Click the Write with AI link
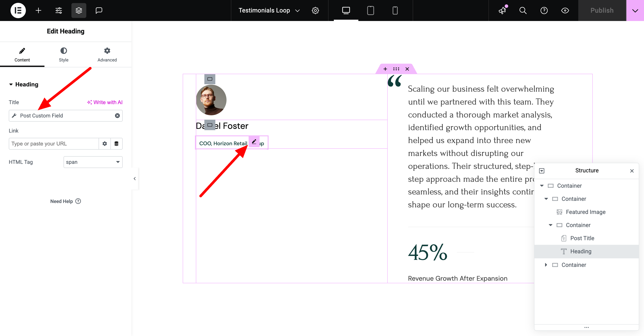This screenshot has height=336, width=644. point(105,102)
